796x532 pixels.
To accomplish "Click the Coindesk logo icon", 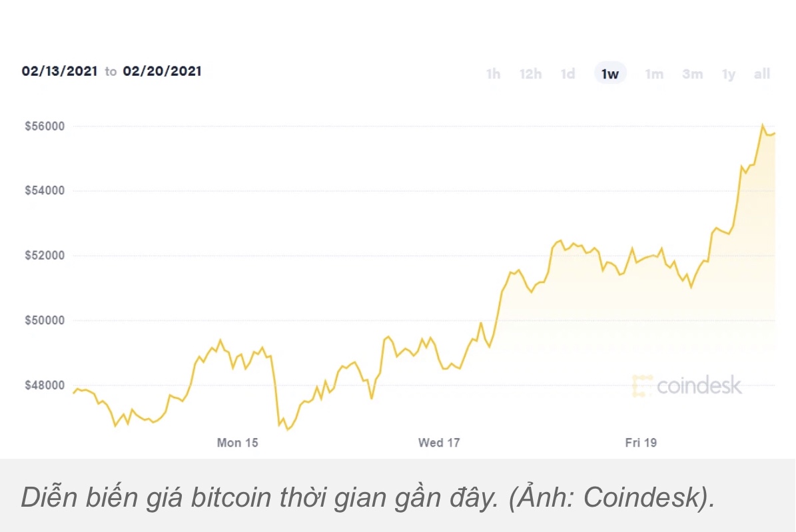I will 642,386.
